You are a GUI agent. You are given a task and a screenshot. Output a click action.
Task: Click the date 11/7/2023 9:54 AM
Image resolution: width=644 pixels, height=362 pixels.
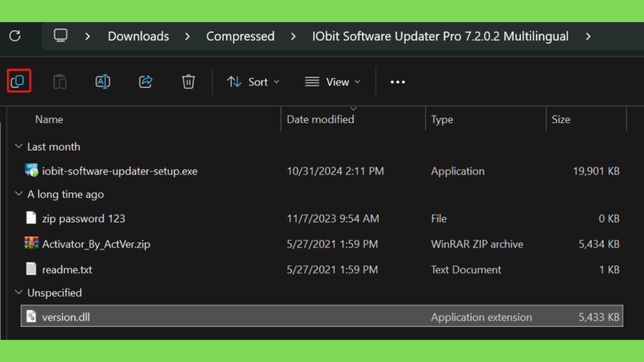333,219
